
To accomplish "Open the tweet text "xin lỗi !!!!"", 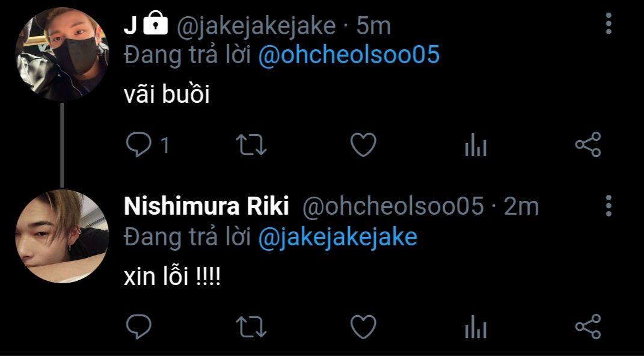I will (x=172, y=277).
